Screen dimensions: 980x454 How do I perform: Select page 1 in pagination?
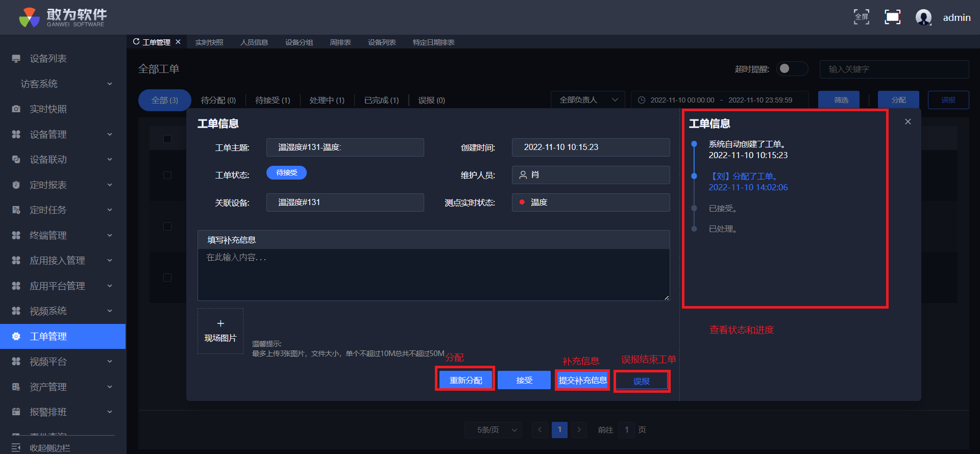click(x=559, y=430)
